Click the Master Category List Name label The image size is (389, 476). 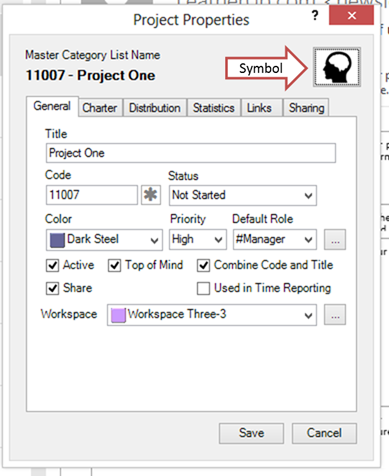(x=93, y=55)
